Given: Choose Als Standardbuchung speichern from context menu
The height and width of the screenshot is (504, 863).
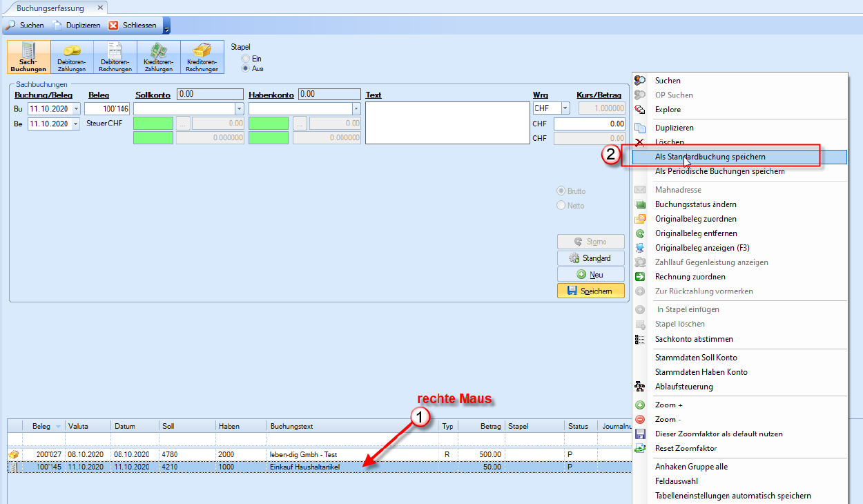Looking at the screenshot, I should coord(710,157).
